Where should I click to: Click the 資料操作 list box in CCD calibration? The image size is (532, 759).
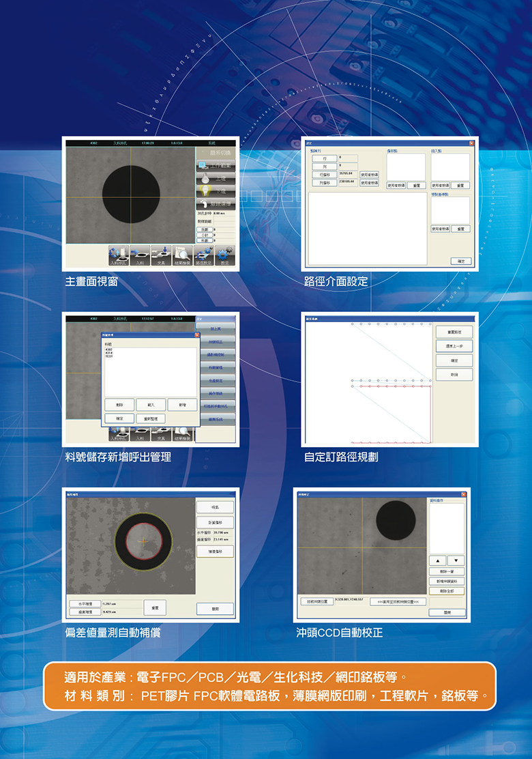coord(447,528)
